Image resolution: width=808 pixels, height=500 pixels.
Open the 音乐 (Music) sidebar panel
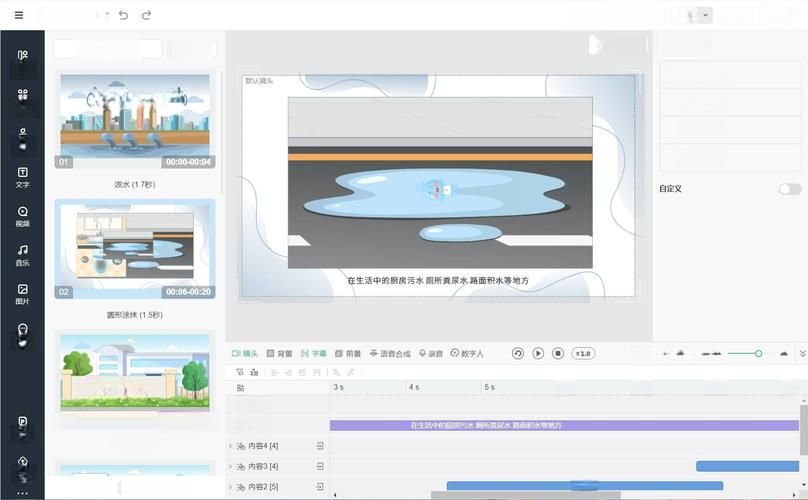tap(22, 255)
